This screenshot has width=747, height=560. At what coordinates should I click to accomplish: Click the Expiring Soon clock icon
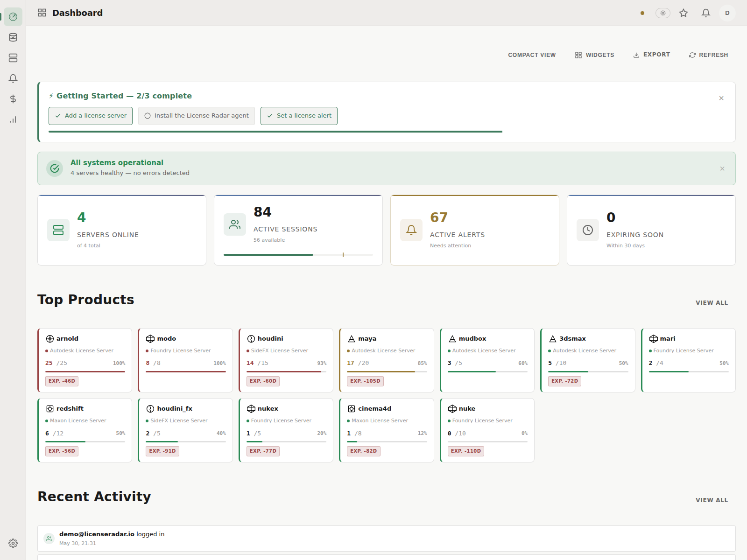588,230
